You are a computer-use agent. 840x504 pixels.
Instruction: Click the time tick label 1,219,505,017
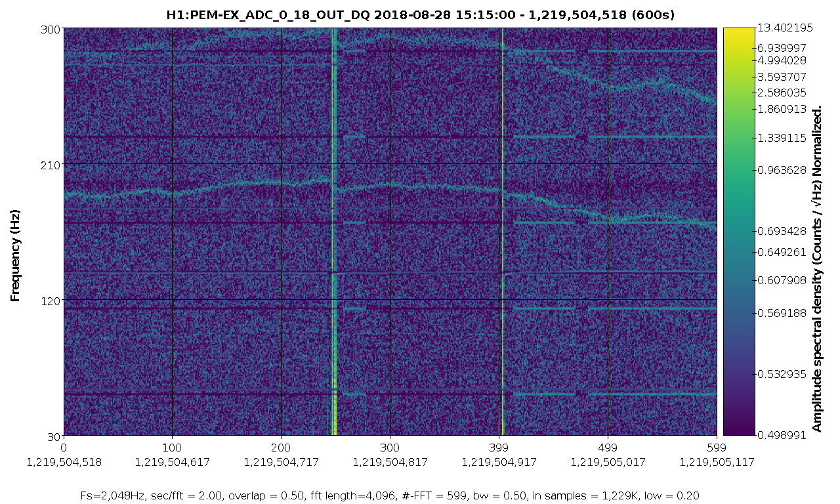(x=608, y=462)
